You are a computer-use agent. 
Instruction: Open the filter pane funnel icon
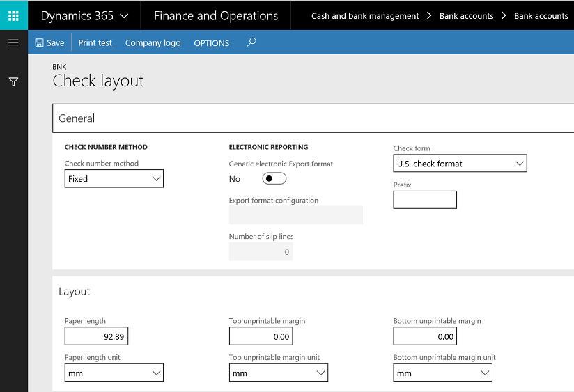[13, 81]
